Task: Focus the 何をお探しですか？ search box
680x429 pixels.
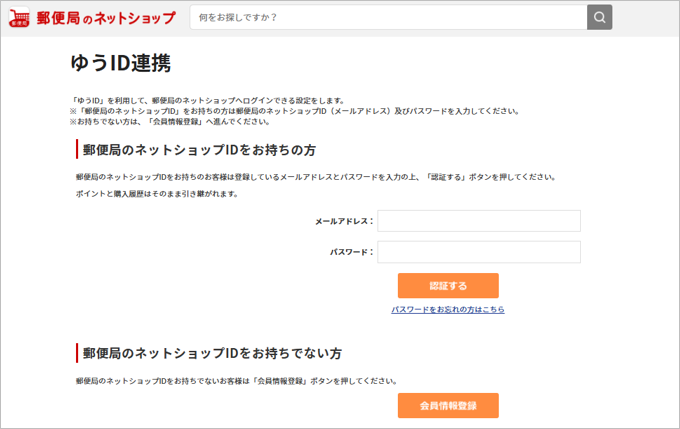Action: [389, 17]
